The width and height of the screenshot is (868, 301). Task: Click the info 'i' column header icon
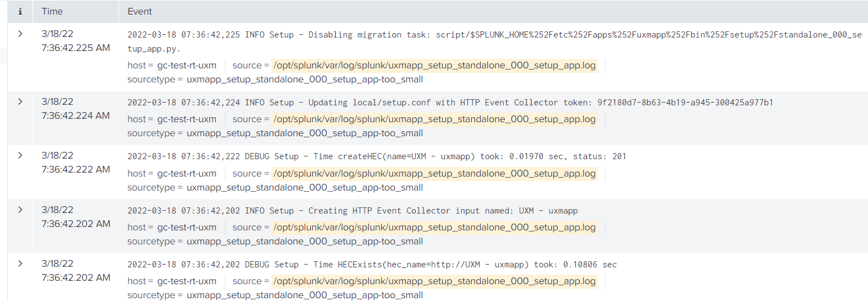[x=20, y=11]
